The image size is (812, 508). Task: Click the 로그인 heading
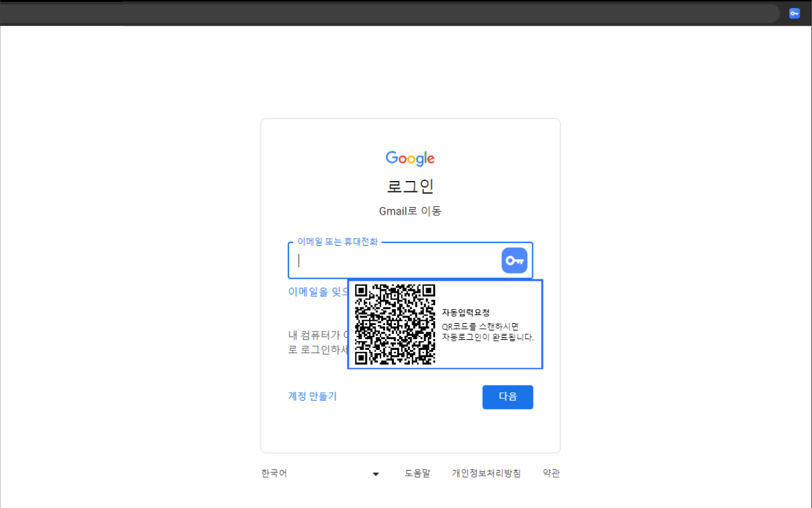pyautogui.click(x=410, y=187)
